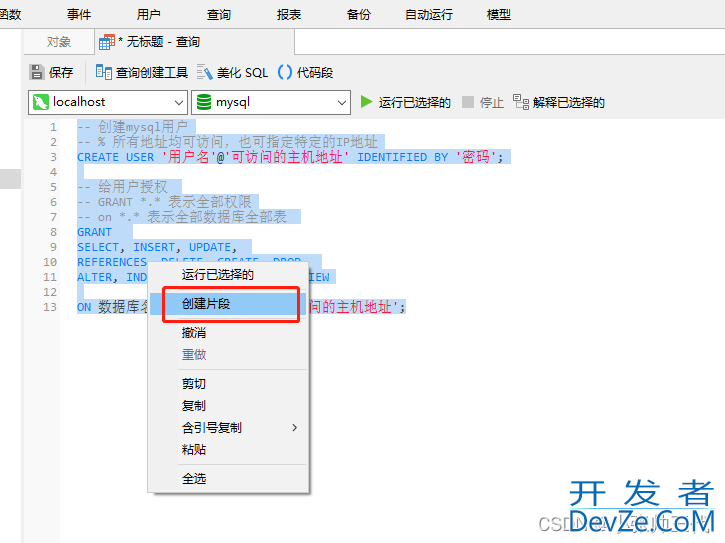Expand the localhost connection dropdown arrow
725x543 pixels.
(178, 102)
